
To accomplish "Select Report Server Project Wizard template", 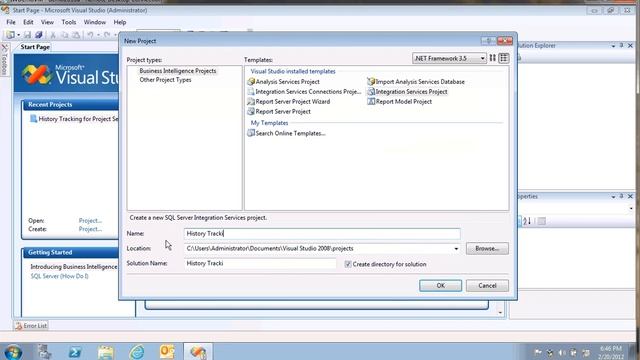I will (x=289, y=101).
